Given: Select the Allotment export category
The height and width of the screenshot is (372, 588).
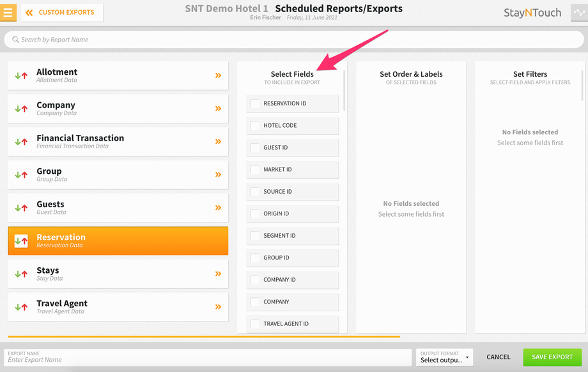Looking at the screenshot, I should (118, 75).
